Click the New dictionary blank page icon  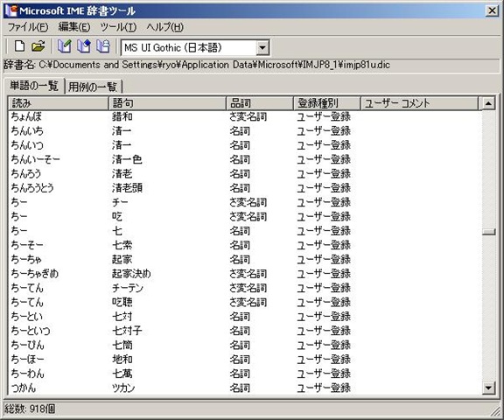[20, 46]
